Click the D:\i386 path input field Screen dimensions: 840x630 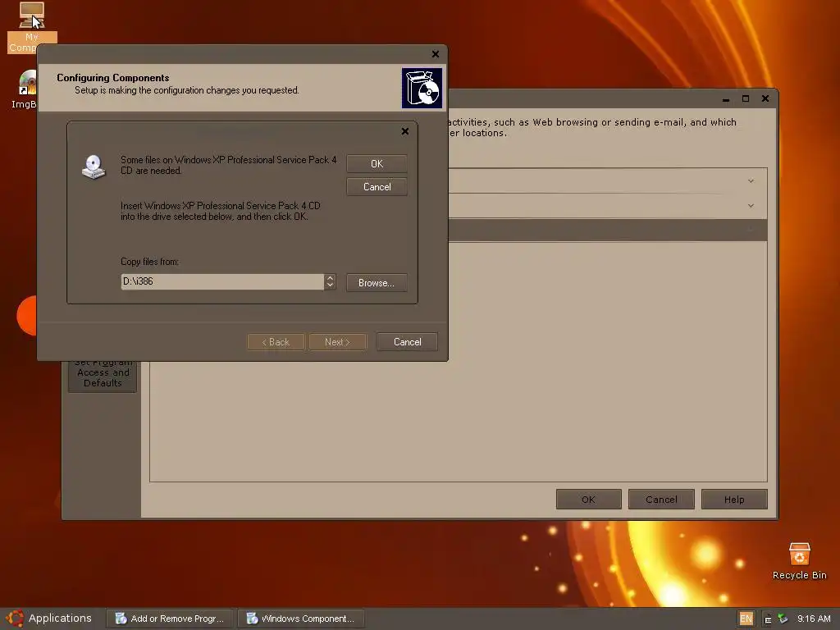pos(222,282)
